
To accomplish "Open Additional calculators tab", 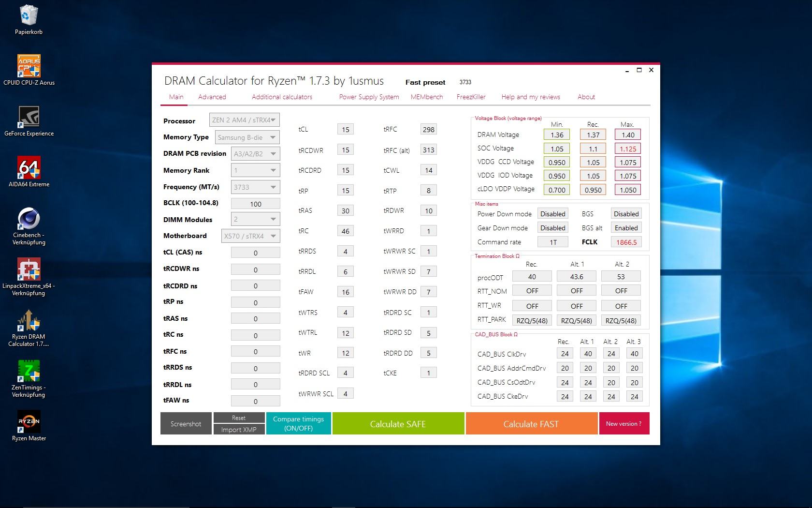I will (282, 97).
